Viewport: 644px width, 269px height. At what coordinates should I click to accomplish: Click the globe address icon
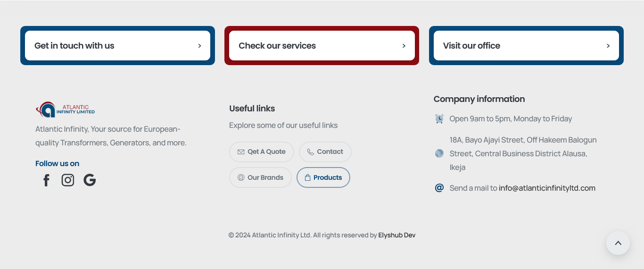pyautogui.click(x=439, y=153)
